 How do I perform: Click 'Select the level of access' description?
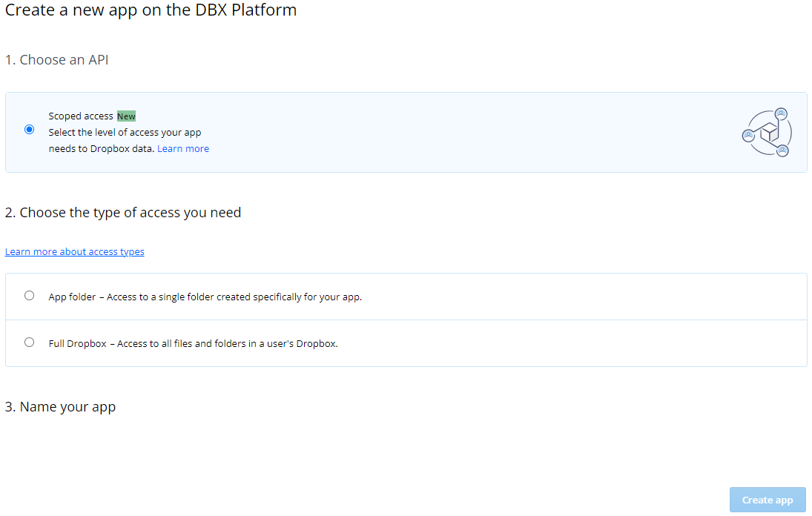pos(125,132)
